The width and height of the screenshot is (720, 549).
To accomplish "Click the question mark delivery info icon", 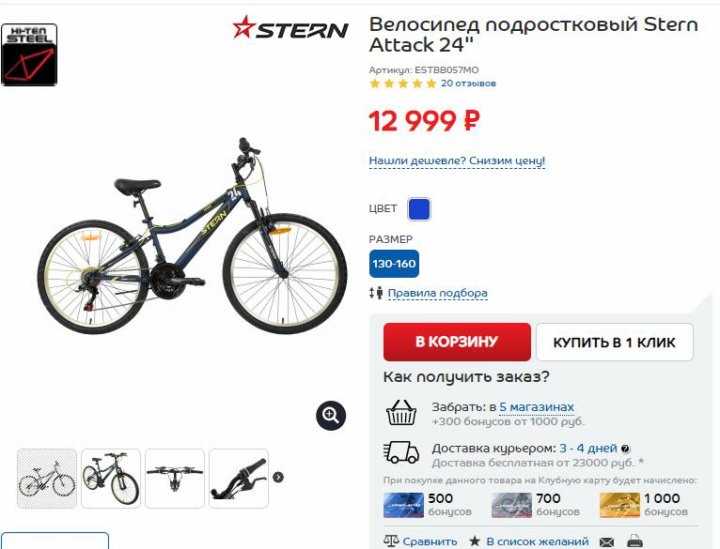I will (625, 448).
